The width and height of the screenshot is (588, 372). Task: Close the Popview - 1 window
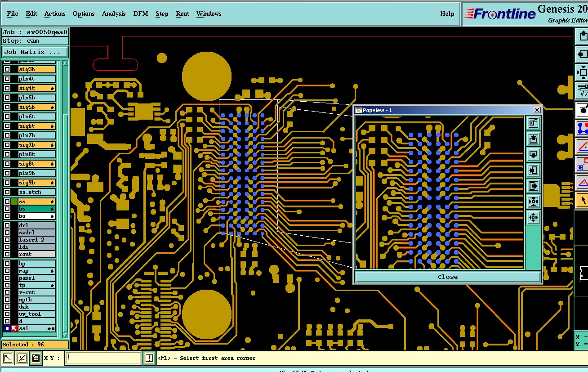537,110
